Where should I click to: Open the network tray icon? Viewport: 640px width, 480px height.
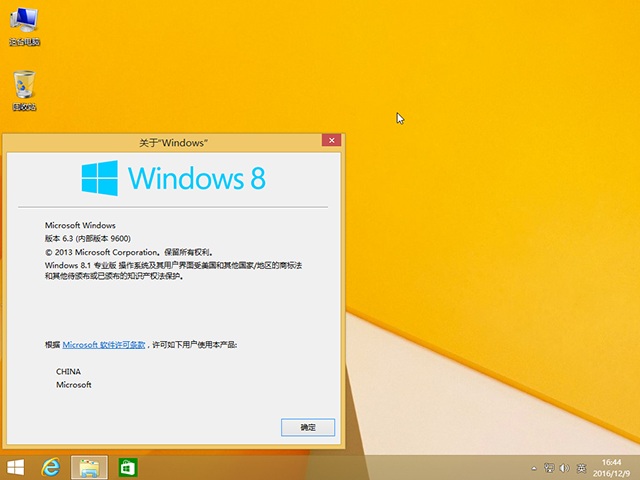click(x=549, y=468)
